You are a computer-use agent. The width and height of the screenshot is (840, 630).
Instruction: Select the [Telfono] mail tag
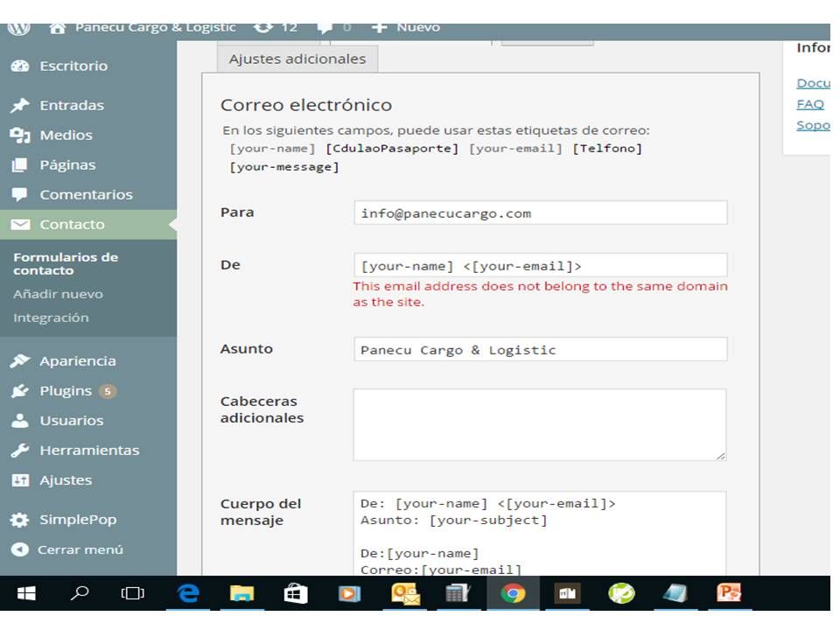pyautogui.click(x=607, y=149)
